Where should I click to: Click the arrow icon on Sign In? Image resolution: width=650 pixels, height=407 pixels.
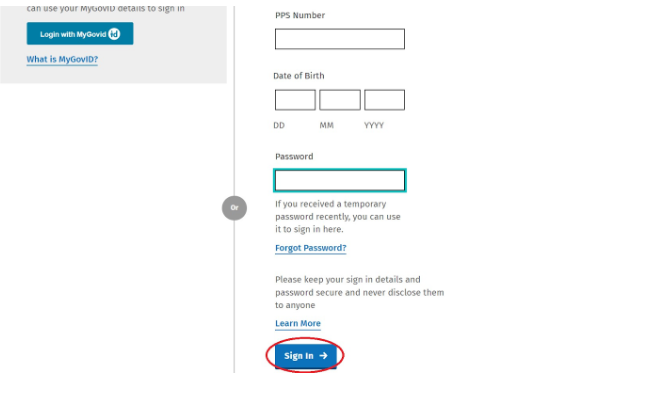[323, 356]
